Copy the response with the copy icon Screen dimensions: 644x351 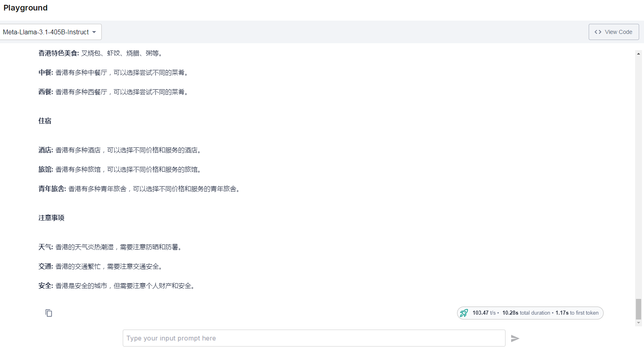[49, 313]
